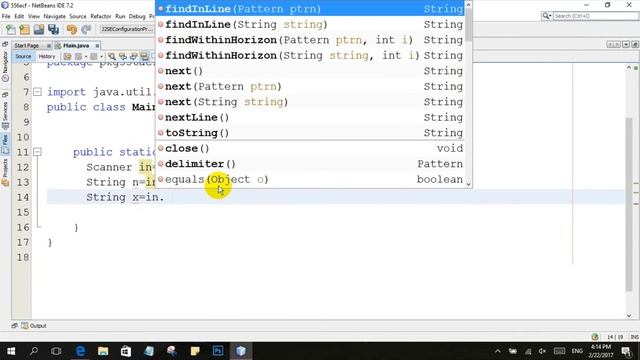Open the Refactor menu
Viewport: 640px width, 360px height.
click(x=101, y=16)
